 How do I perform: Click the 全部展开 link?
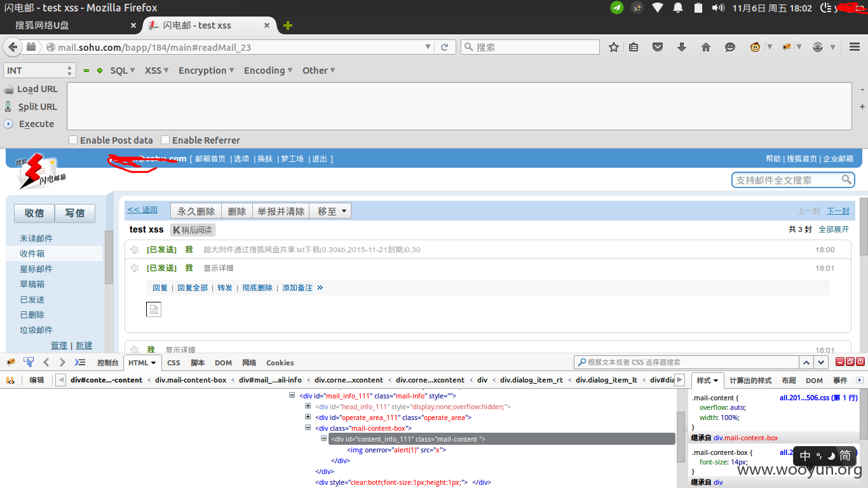click(834, 229)
